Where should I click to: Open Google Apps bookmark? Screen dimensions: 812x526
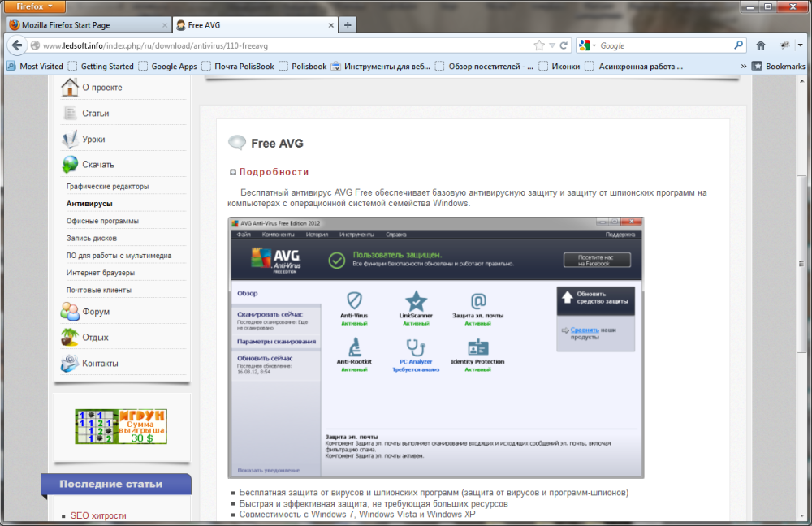(x=168, y=67)
